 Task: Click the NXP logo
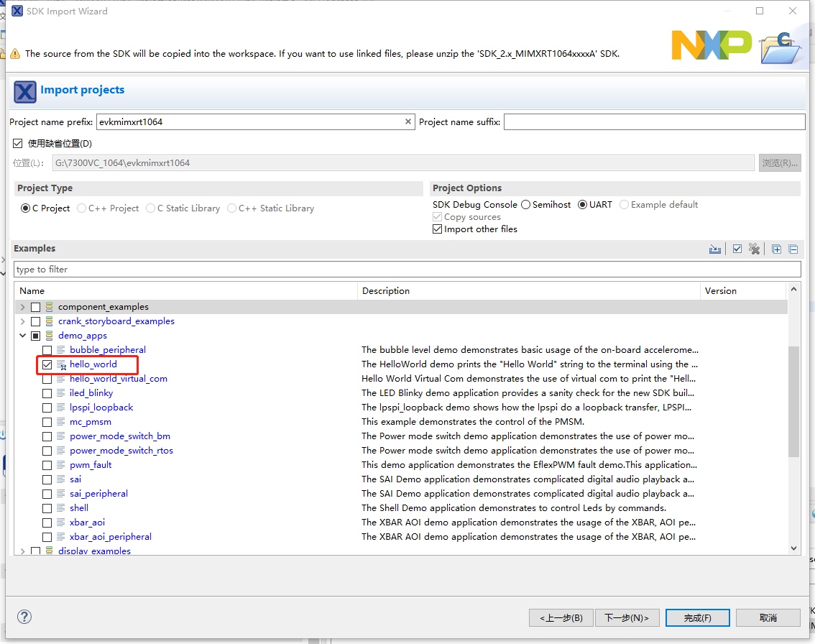tap(712, 45)
